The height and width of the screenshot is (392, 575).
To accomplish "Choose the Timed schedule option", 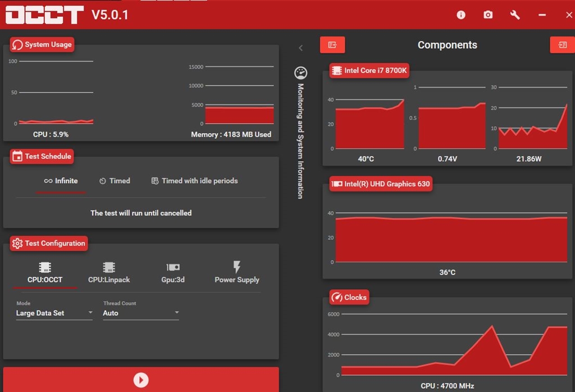I will [x=115, y=181].
